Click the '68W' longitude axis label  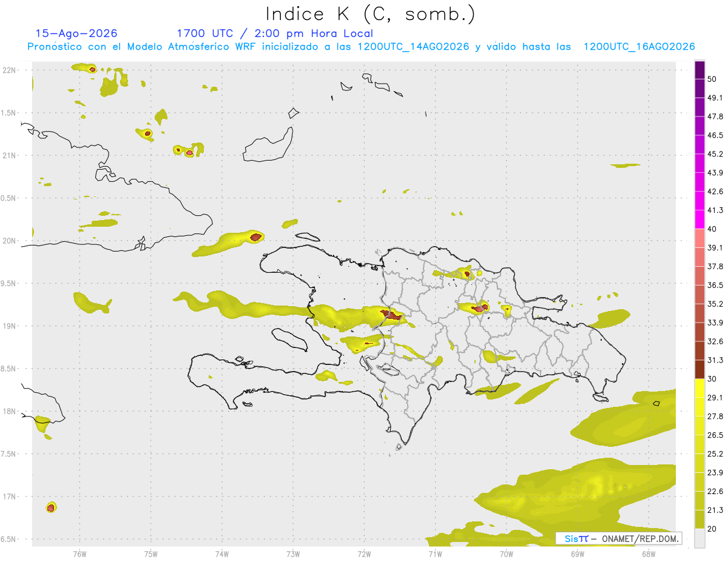[649, 554]
